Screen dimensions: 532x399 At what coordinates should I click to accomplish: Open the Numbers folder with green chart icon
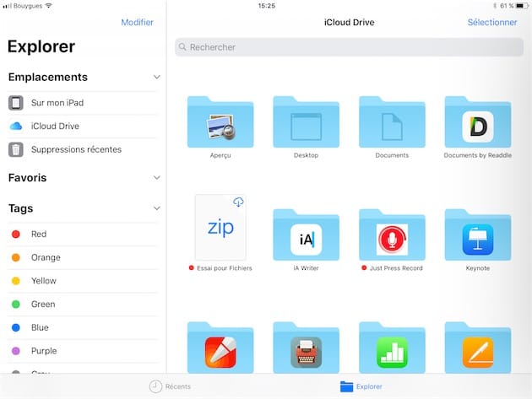tap(392, 348)
